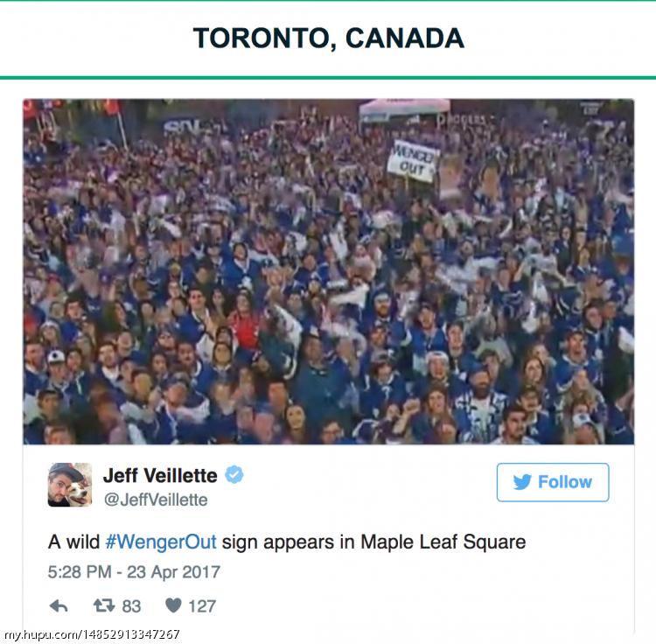Click the @JeffVeillette handle
The width and height of the screenshot is (656, 644).
[156, 500]
